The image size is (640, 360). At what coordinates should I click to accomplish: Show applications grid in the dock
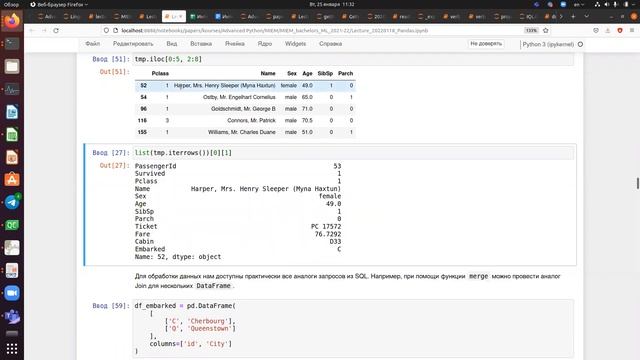[x=12, y=349]
